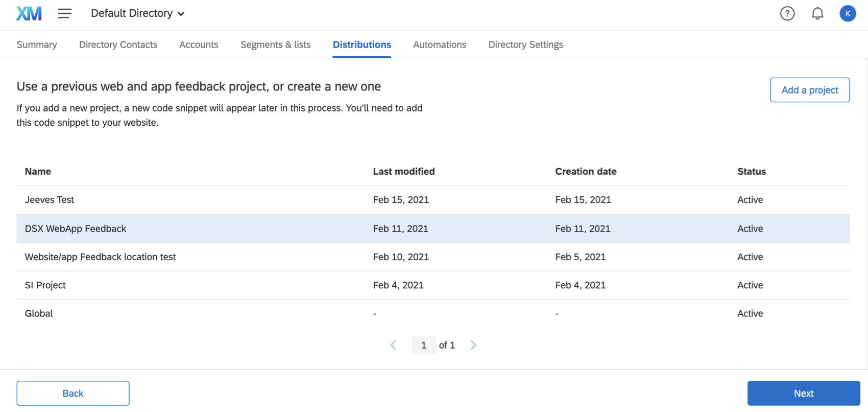Go to Directory Settings tab
The width and height of the screenshot is (868, 412).
525,44
